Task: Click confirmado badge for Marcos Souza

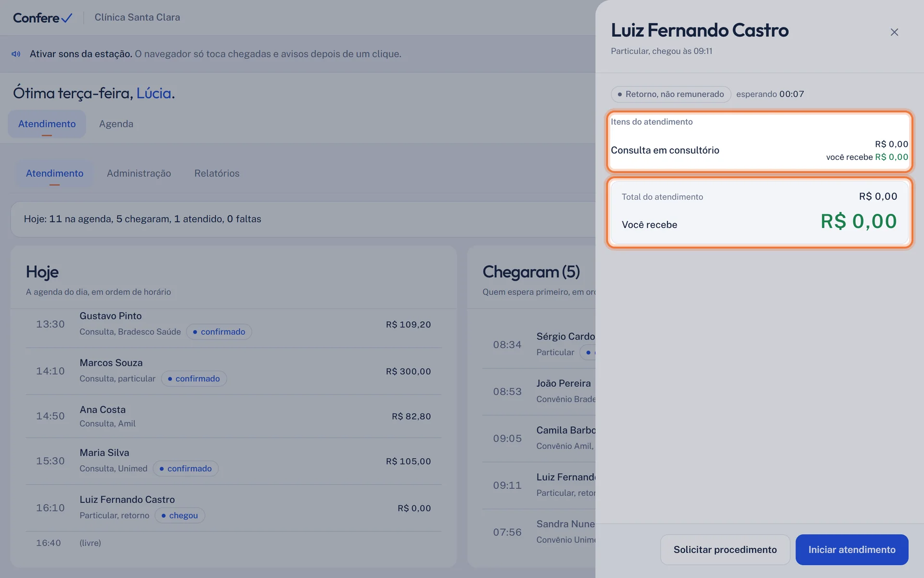Action: 193,379
